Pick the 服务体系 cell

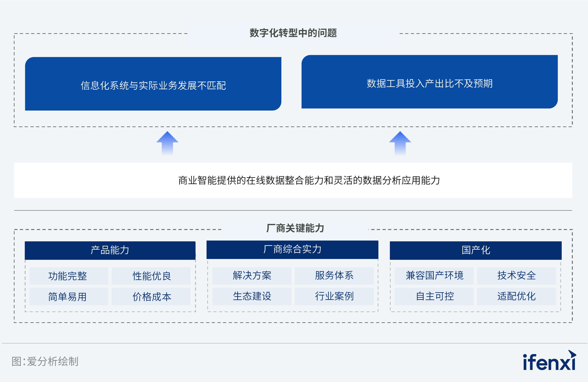(334, 275)
